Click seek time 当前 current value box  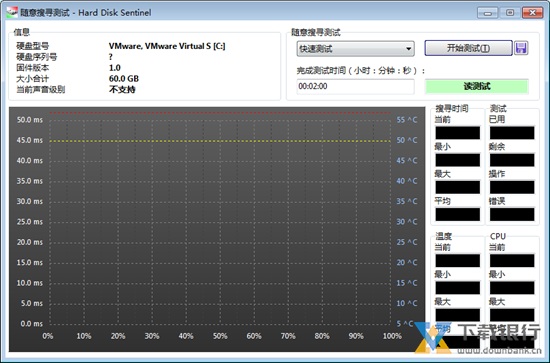click(458, 133)
